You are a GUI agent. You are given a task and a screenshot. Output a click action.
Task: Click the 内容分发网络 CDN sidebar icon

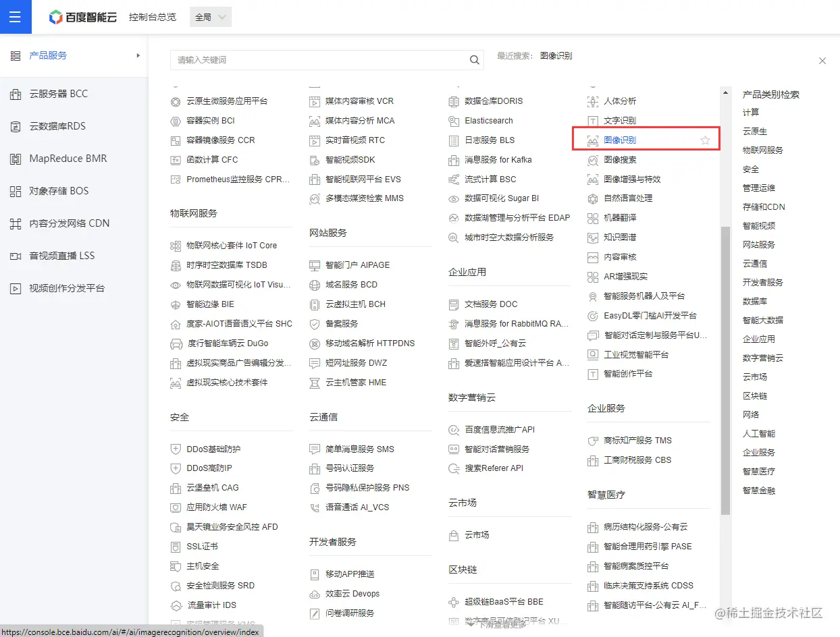click(x=16, y=223)
